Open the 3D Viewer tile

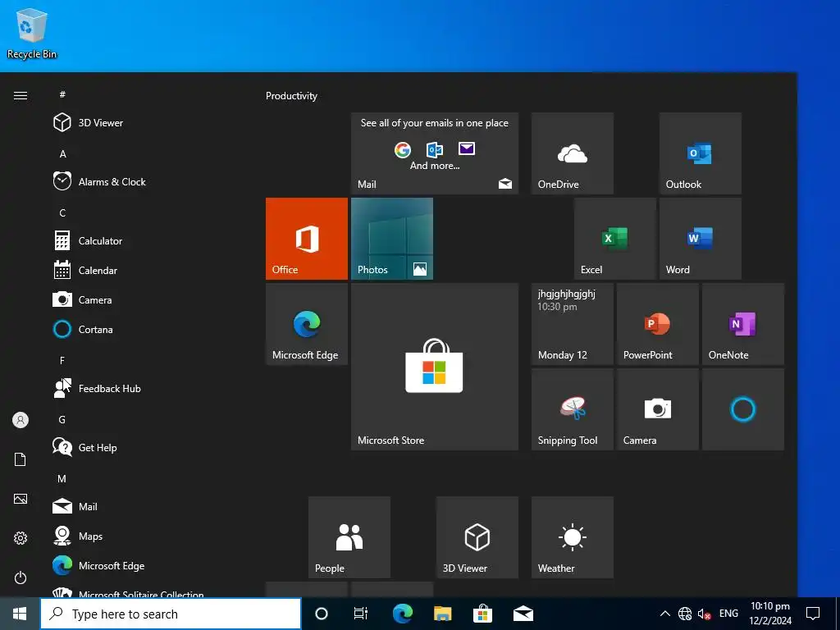[x=477, y=537]
